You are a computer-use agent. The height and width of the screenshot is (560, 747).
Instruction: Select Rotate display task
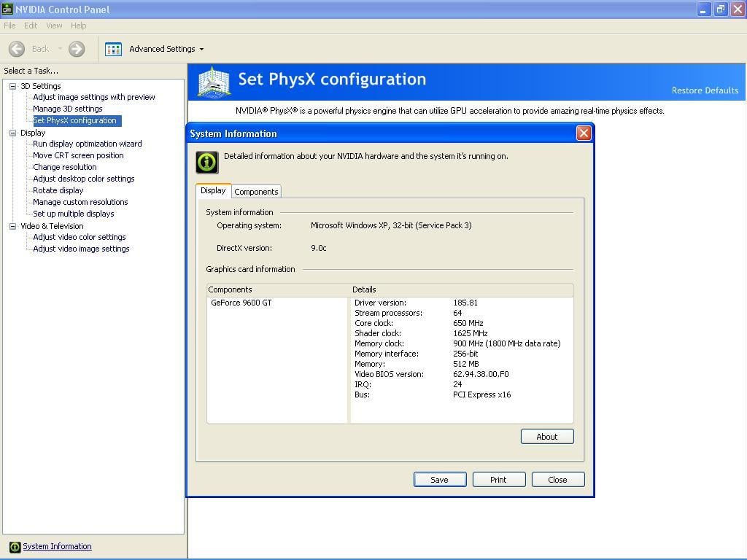click(x=58, y=190)
